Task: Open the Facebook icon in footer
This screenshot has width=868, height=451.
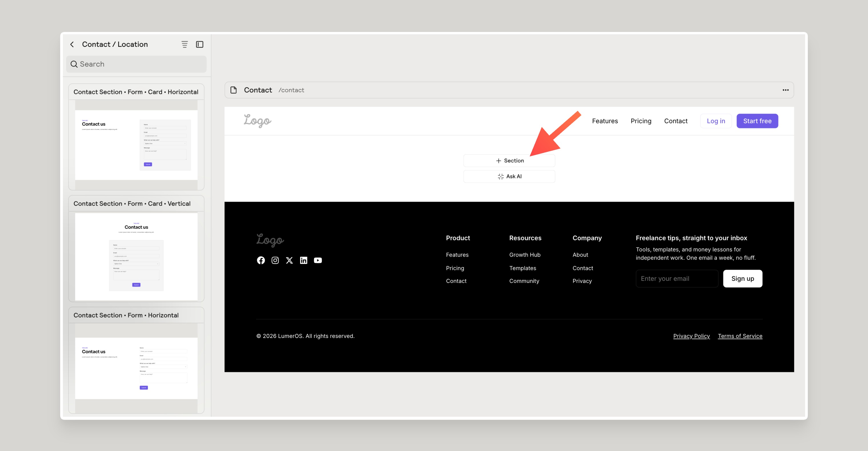Action: pyautogui.click(x=261, y=260)
